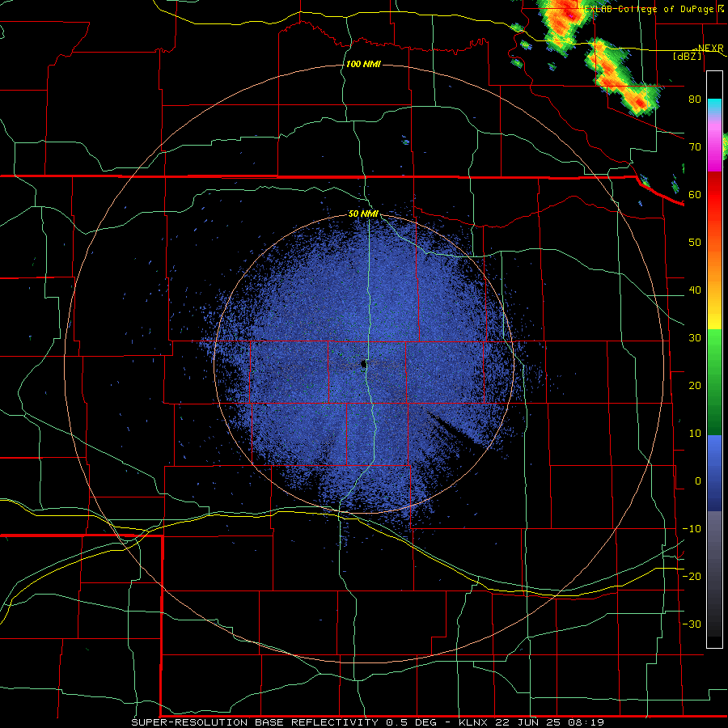728x728 pixels.
Task: Click the 22 JUN 25 date in the caption
Action: [x=527, y=722]
